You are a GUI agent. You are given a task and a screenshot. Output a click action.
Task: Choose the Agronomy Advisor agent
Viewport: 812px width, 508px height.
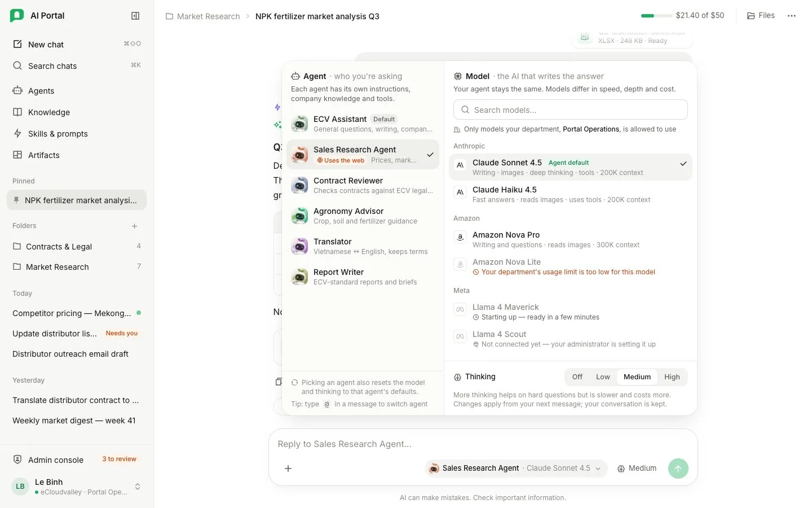pos(363,216)
